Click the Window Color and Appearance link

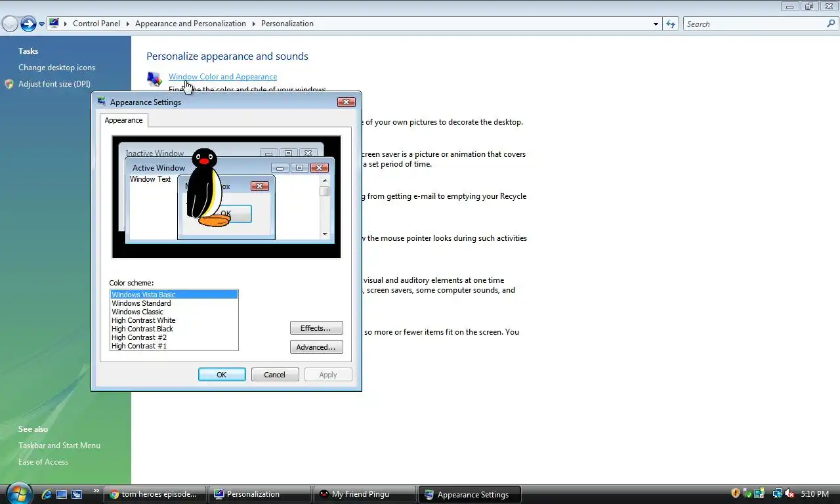(x=222, y=77)
